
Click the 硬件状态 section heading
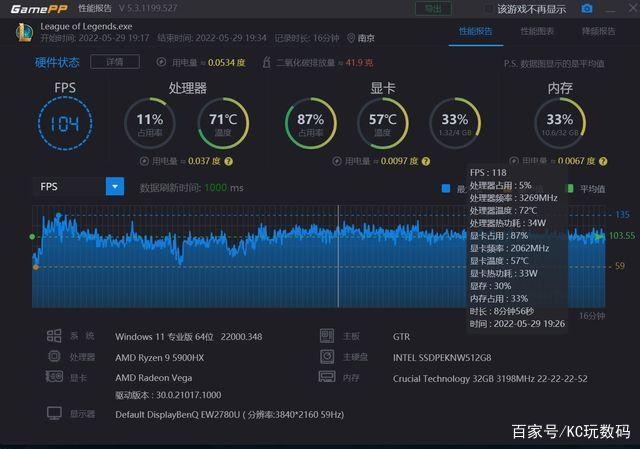point(57,62)
